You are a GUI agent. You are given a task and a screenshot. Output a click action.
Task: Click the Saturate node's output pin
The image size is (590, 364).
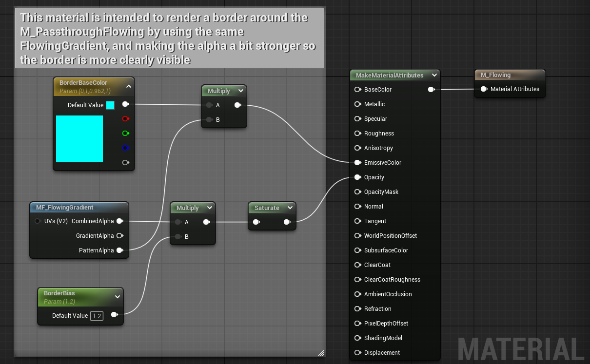pyautogui.click(x=287, y=221)
